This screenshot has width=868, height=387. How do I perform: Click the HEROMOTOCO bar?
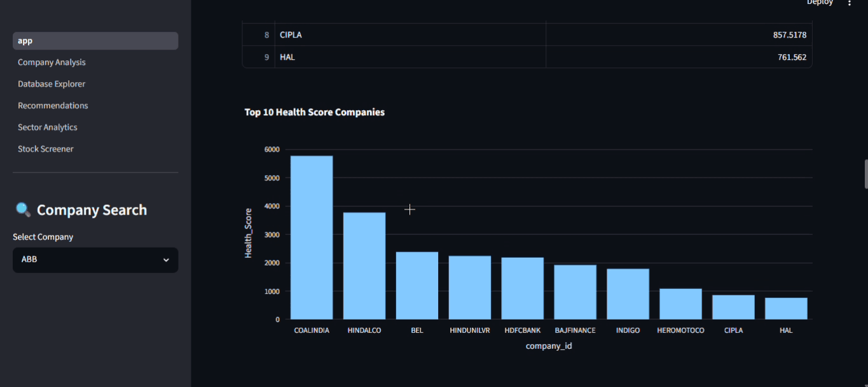pyautogui.click(x=680, y=304)
